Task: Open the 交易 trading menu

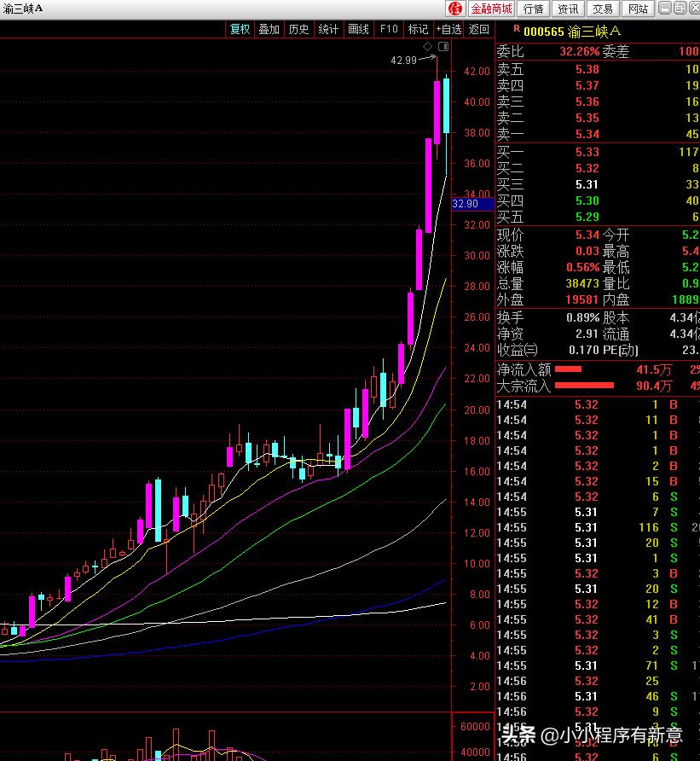Action: tap(603, 9)
